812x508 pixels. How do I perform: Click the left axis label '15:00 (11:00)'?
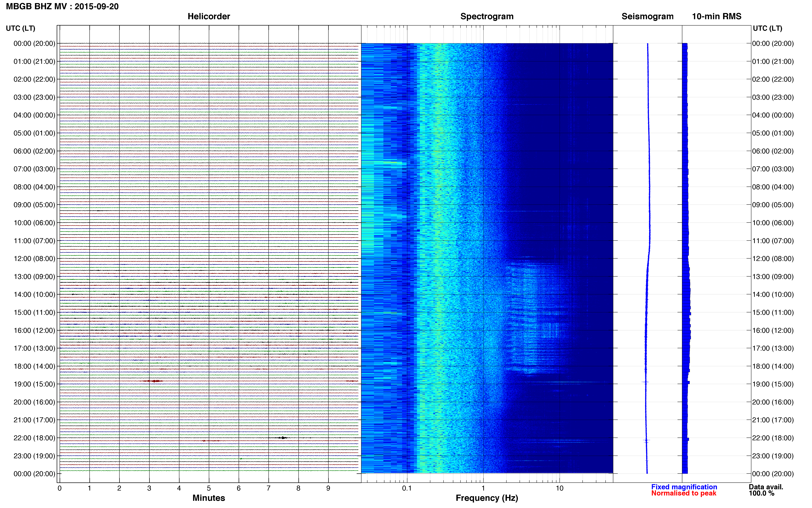point(34,312)
